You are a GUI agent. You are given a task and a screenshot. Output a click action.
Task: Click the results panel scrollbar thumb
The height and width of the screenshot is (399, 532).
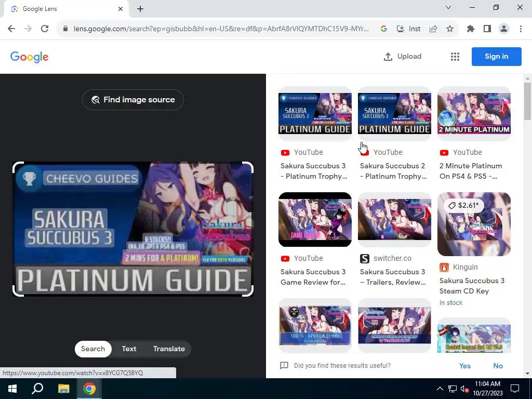click(x=527, y=101)
